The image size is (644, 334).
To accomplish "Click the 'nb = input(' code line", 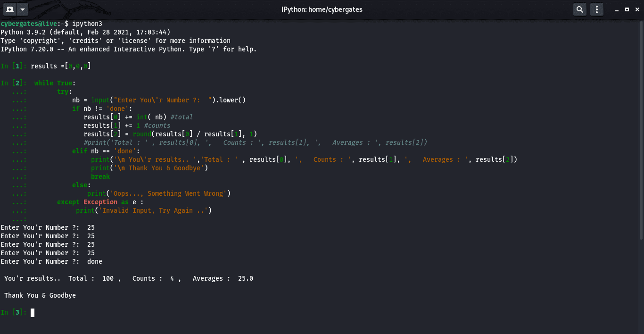I will point(159,100).
